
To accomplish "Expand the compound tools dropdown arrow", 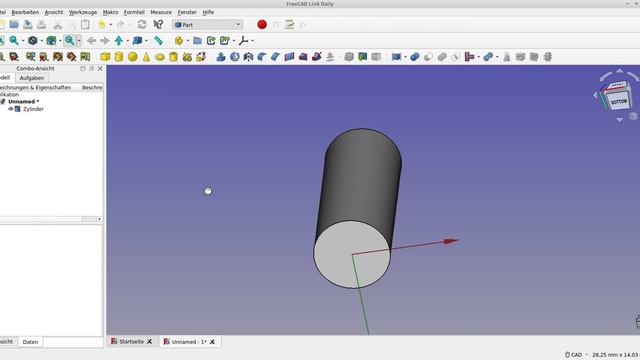I will [x=405, y=57].
